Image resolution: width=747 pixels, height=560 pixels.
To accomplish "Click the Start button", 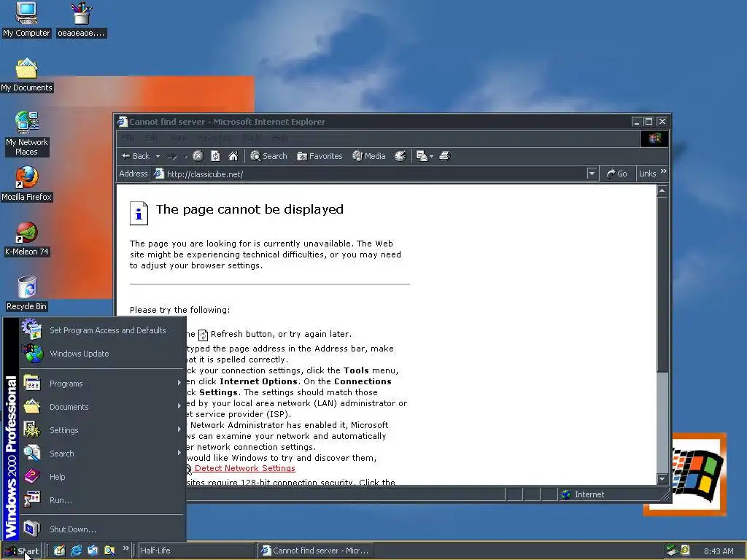I will [x=22, y=551].
